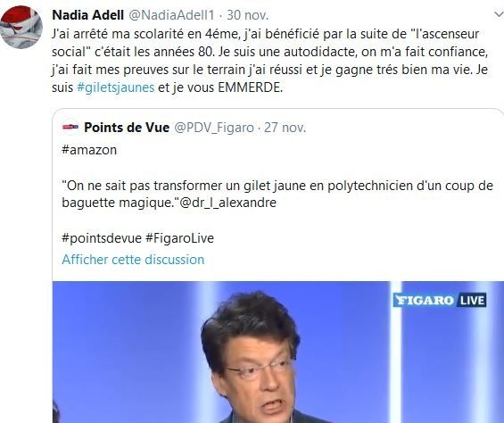Open the #FigaroLive hashtag
The image size is (504, 423).
(x=179, y=238)
